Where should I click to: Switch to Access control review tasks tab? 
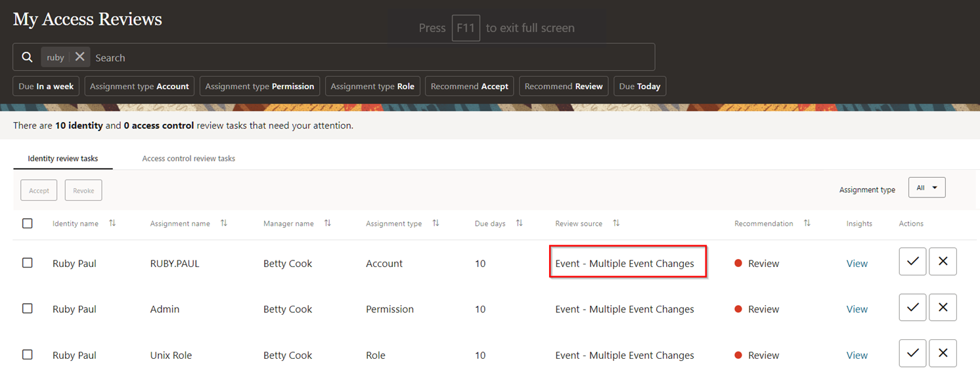tap(189, 159)
